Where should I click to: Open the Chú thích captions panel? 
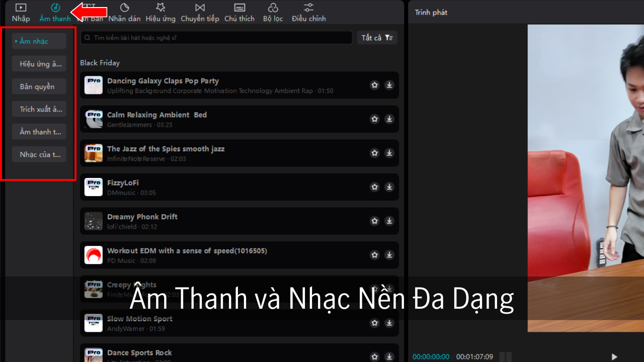239,13
